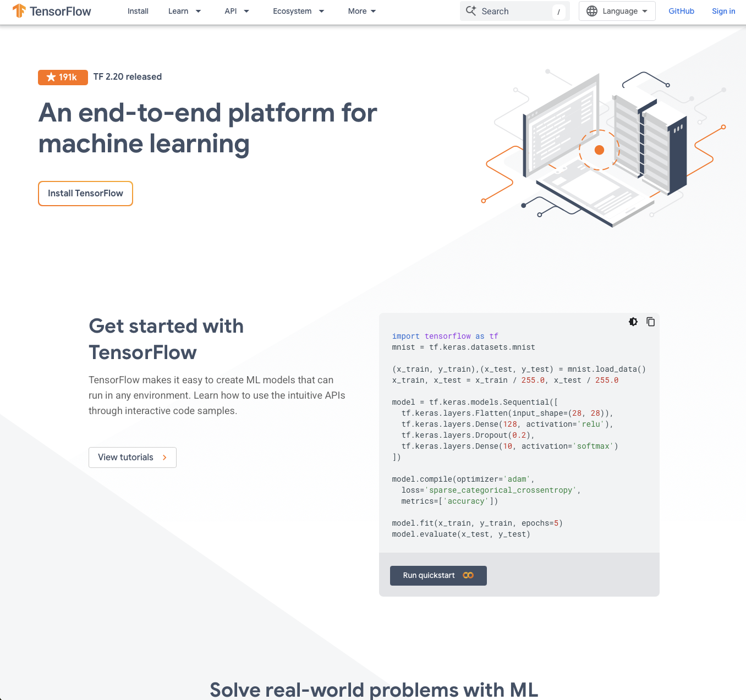Click the 'model.evaluate(x_test, y_test)' code line
The image size is (746, 700).
461,534
